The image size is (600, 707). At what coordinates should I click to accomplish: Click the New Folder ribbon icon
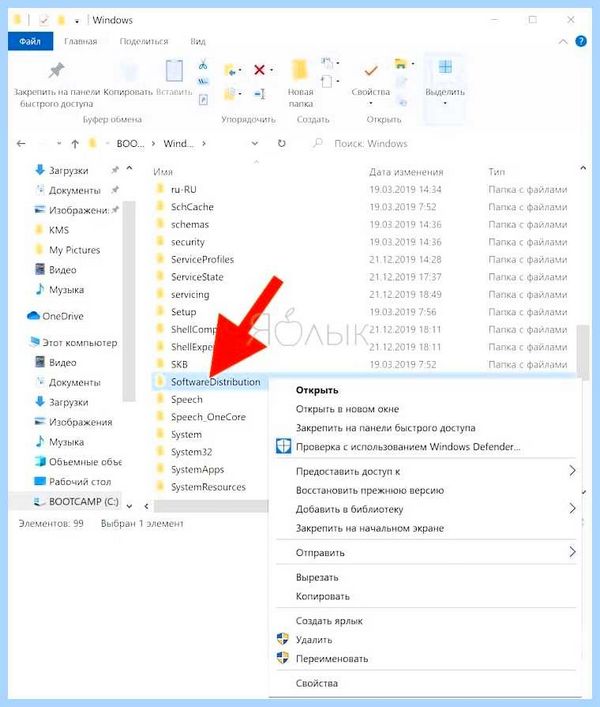coord(300,71)
